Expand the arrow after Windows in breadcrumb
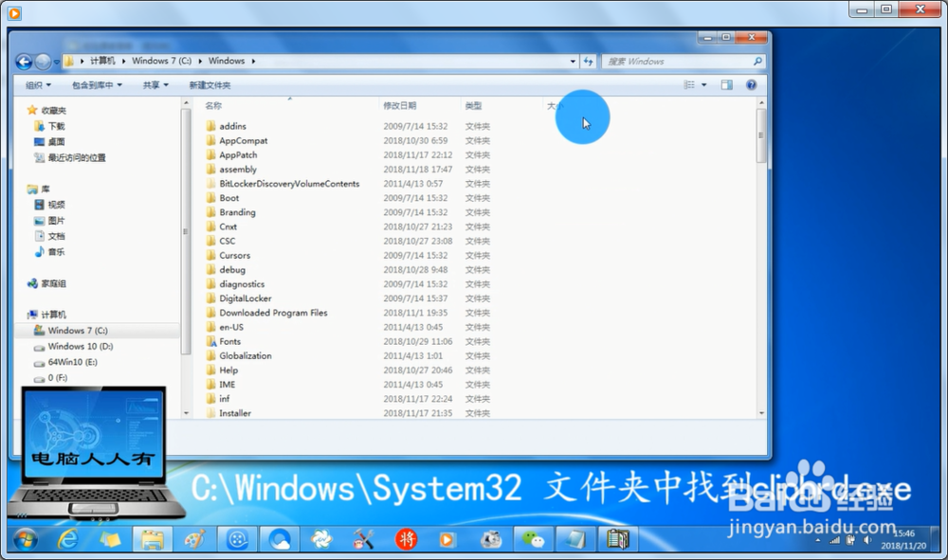 tap(253, 61)
